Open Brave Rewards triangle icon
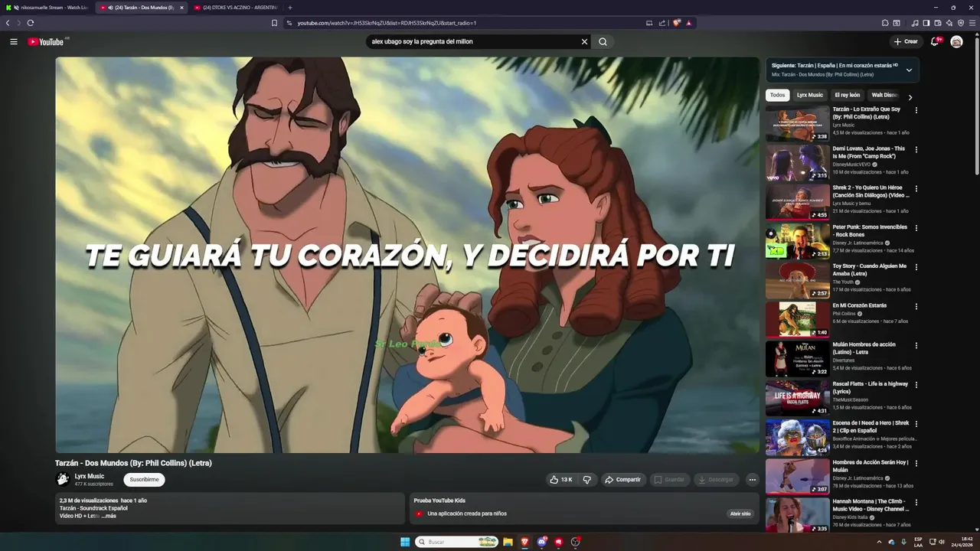The image size is (980, 551). pos(689,23)
